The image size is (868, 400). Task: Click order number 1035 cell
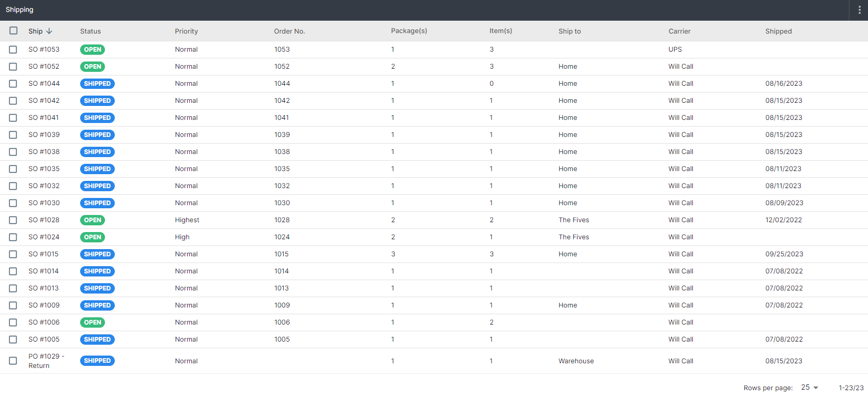pos(282,169)
